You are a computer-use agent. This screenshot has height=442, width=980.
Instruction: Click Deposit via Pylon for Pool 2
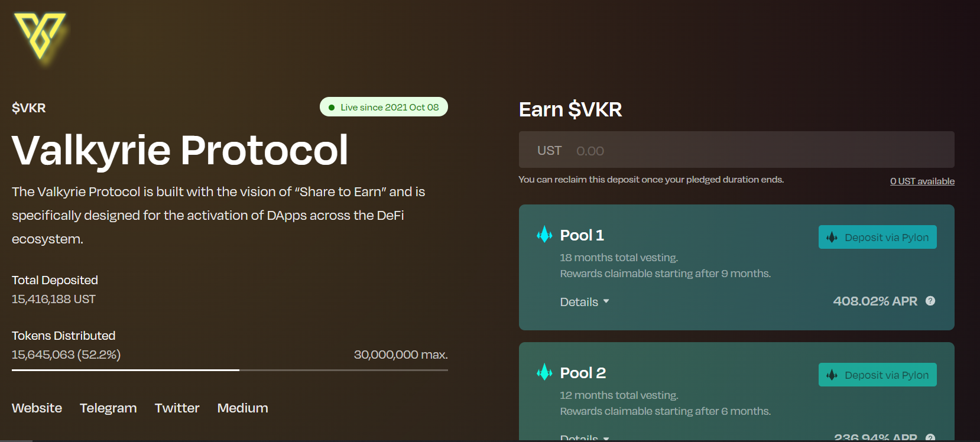[x=877, y=375]
